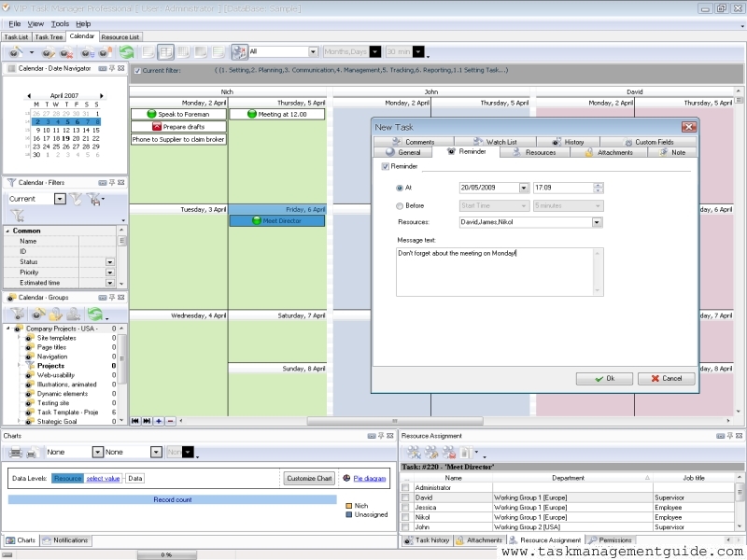Click into the Message text field
747x560 pixels.
500,272
